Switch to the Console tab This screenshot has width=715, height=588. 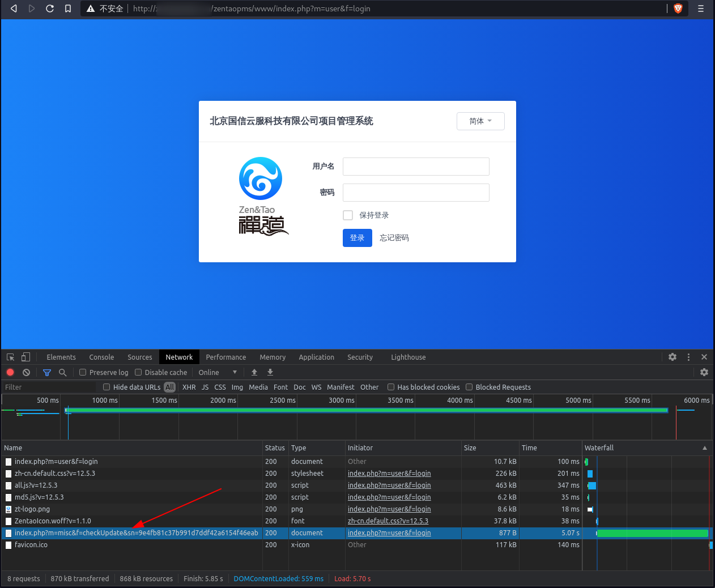click(x=101, y=357)
